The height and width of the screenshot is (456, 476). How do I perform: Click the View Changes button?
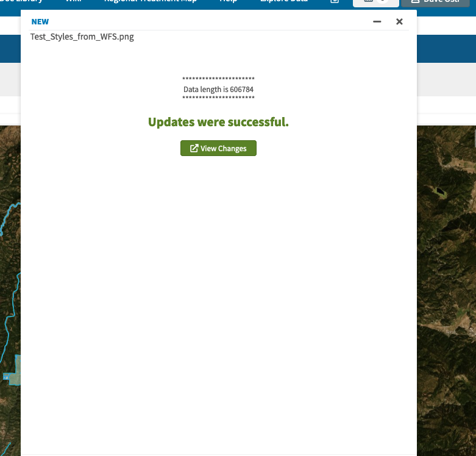[x=218, y=148]
